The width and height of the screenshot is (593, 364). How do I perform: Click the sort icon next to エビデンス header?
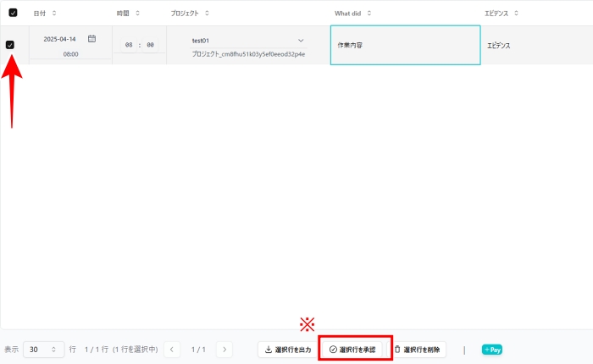516,14
